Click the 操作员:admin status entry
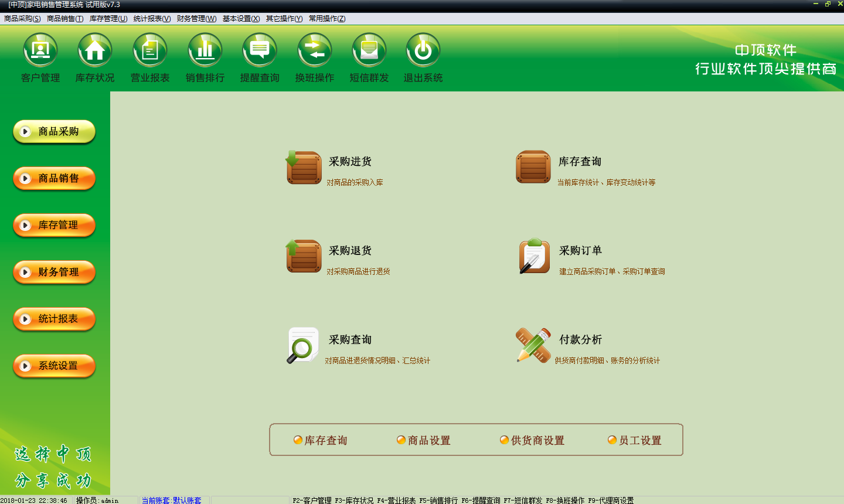The image size is (844, 504). coord(97,500)
